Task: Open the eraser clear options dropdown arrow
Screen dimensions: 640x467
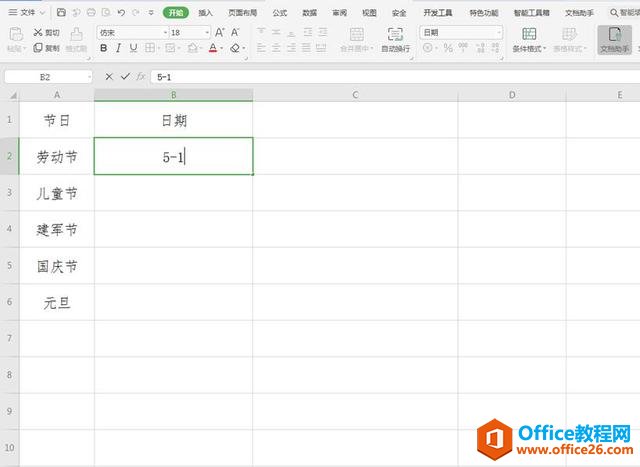Action: click(244, 49)
